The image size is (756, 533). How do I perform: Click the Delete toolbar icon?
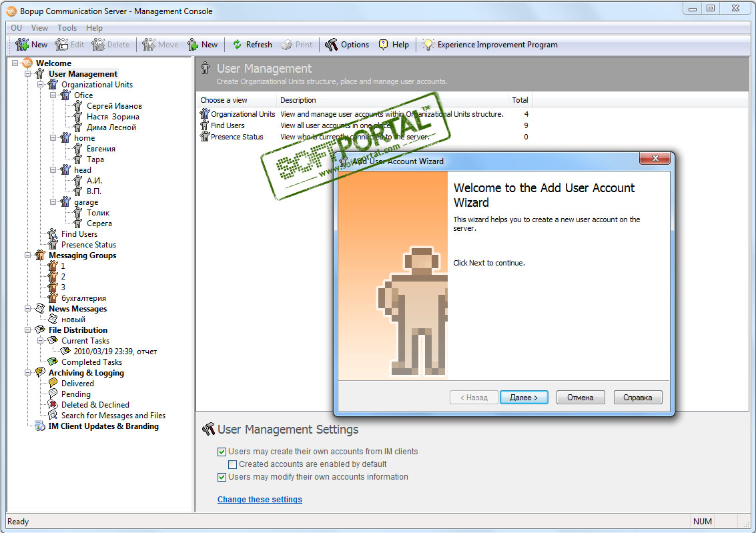pos(98,45)
